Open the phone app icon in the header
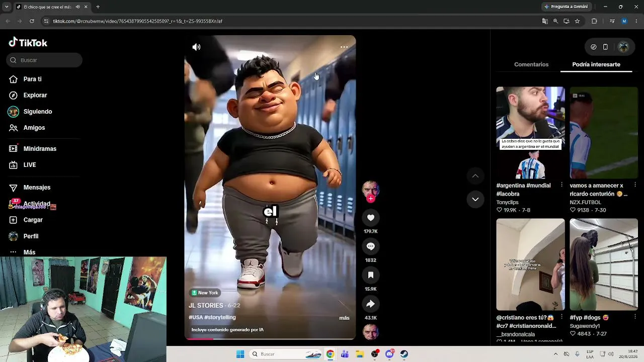The image size is (644, 362). tap(605, 47)
